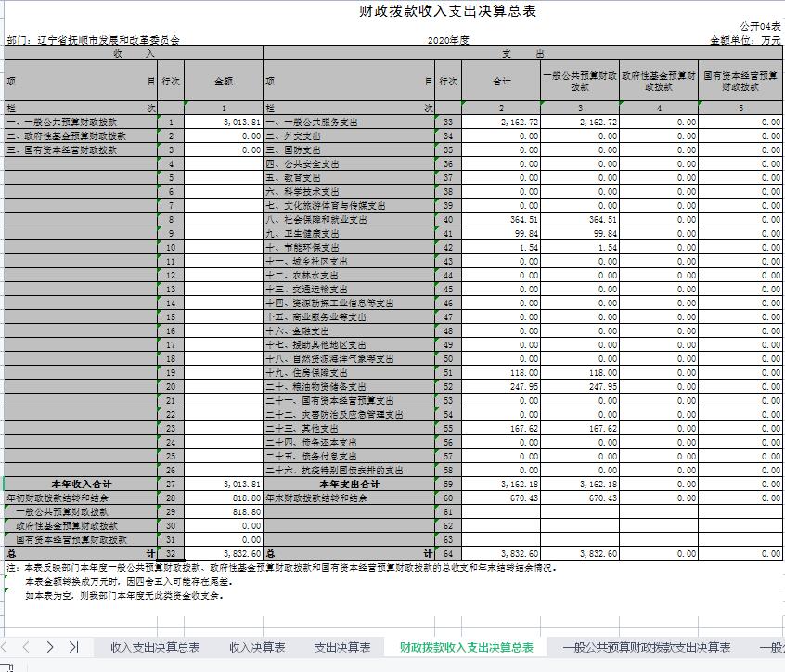This screenshot has width=785, height=672.
Task: Select the 2020年度 cell
Action: tap(448, 41)
